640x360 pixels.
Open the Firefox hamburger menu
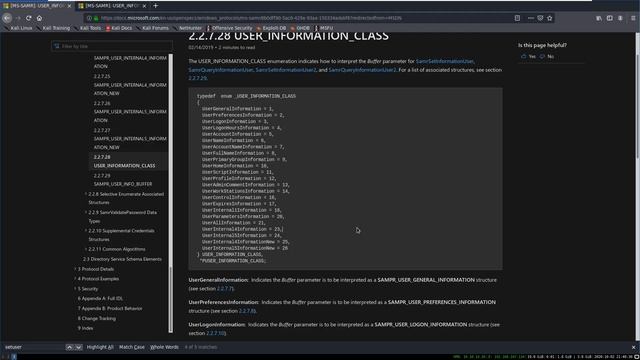pyautogui.click(x=633, y=18)
